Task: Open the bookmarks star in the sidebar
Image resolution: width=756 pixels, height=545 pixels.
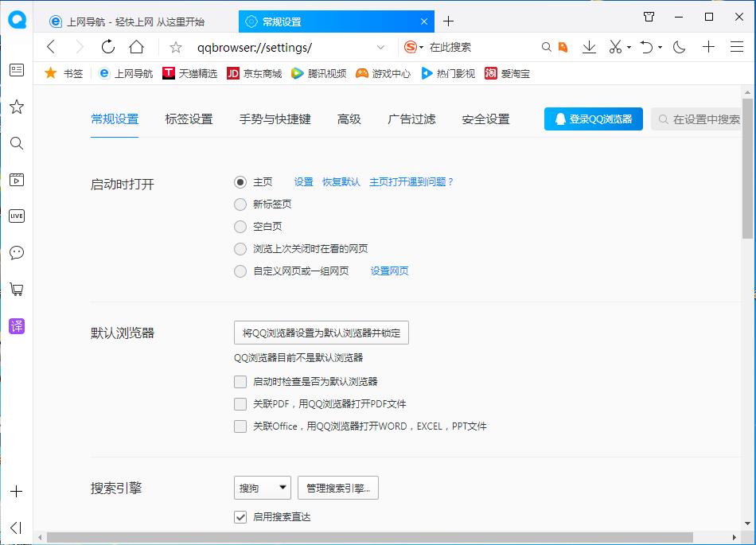Action: point(16,107)
